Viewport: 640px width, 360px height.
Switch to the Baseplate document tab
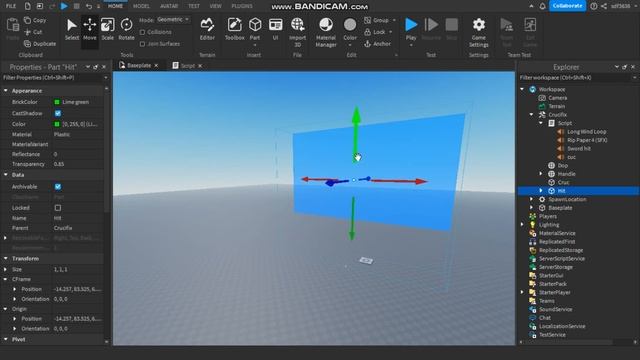[139, 65]
